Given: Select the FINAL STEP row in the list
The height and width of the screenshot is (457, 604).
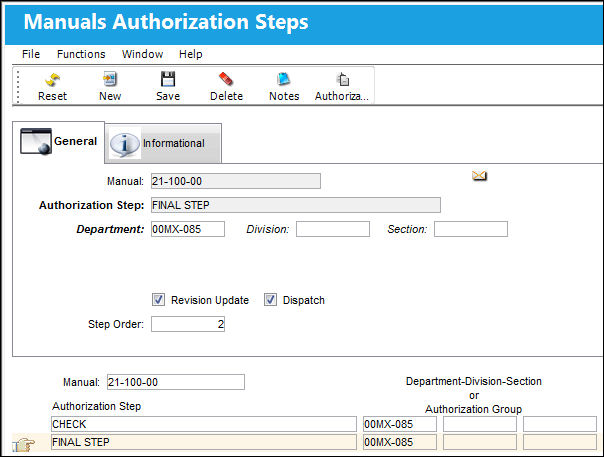Looking at the screenshot, I should click(204, 442).
